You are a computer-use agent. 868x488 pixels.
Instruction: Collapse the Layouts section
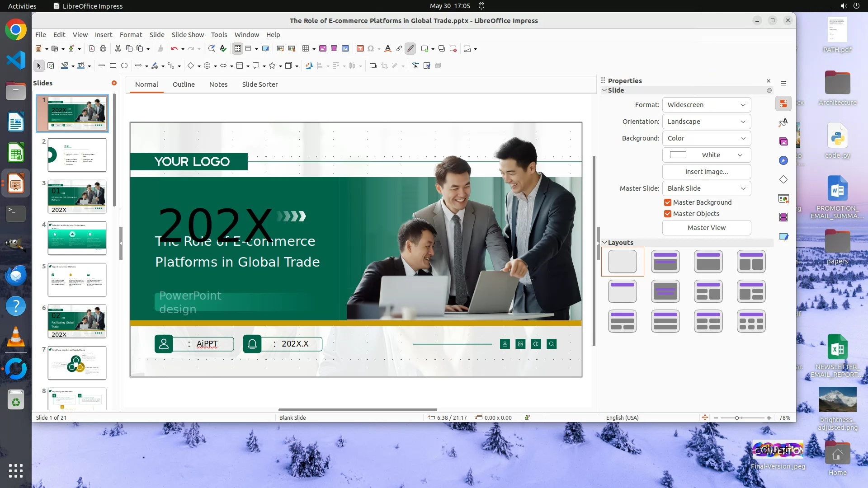tap(604, 243)
